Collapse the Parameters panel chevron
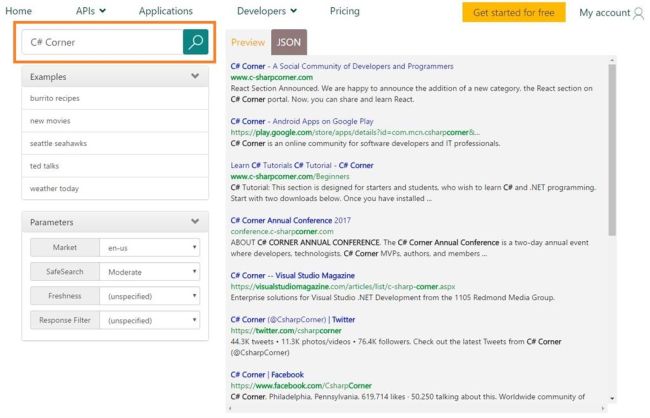 click(x=194, y=221)
